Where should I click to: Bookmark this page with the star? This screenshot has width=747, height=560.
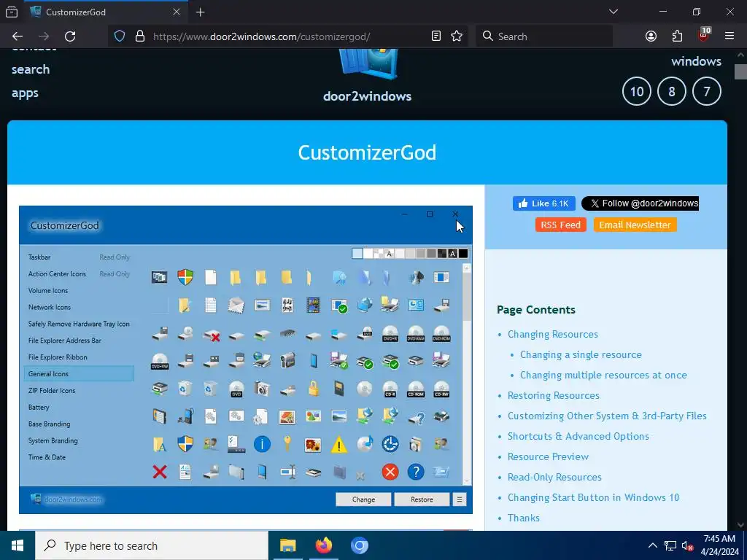pyautogui.click(x=457, y=36)
